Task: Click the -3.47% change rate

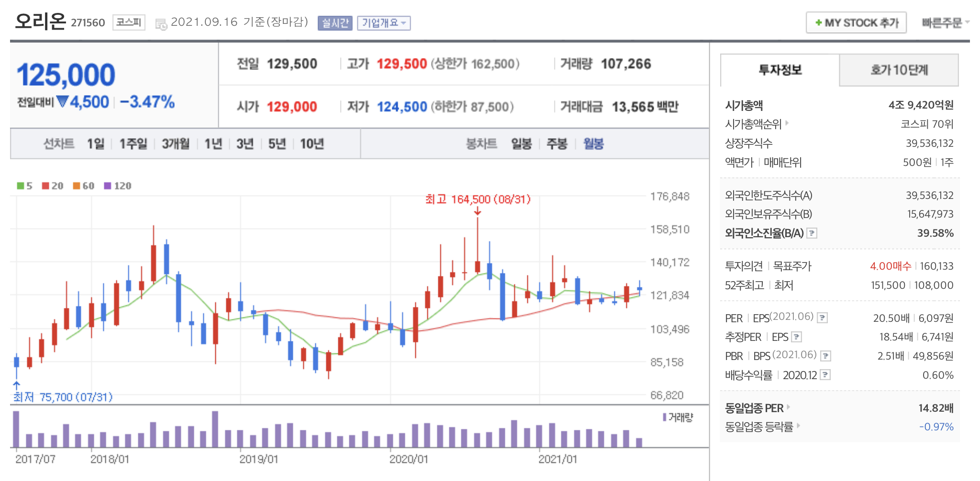Action: pos(147,102)
